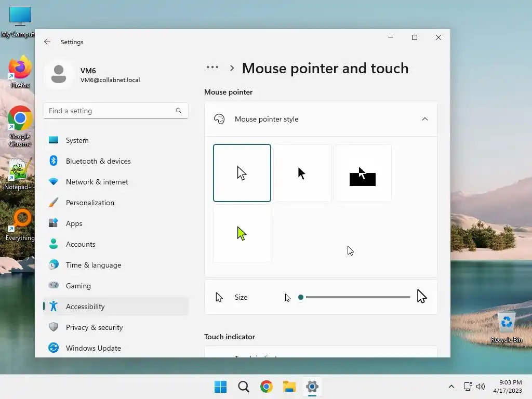
Task: Collapse the Mouse pointer style section
Action: point(425,119)
